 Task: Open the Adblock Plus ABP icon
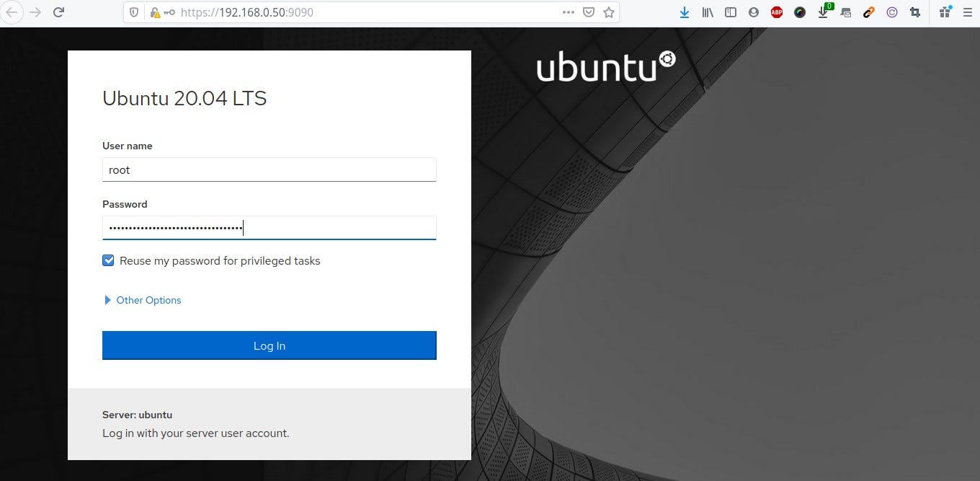point(777,12)
